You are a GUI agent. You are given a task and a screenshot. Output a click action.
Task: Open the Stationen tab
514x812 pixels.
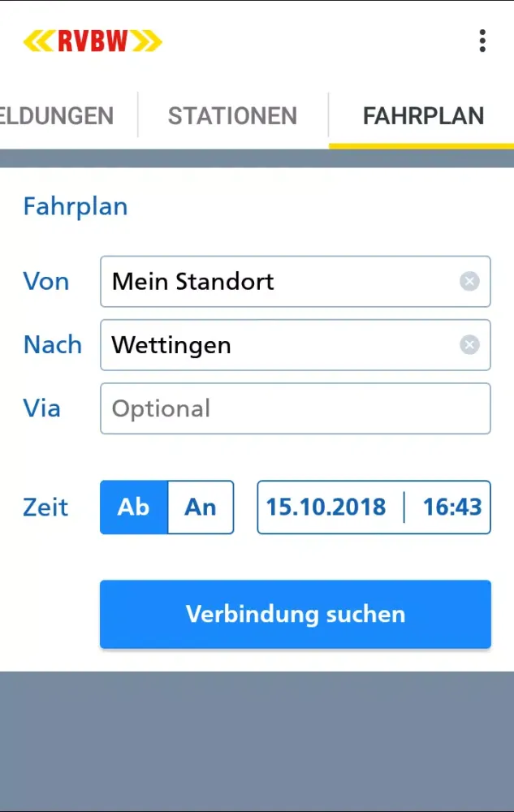click(x=232, y=116)
